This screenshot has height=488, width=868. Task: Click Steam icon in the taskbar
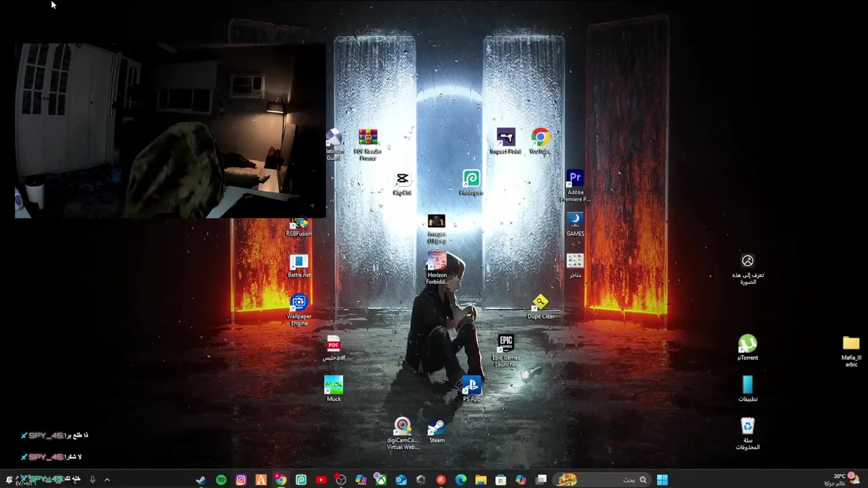tap(201, 480)
